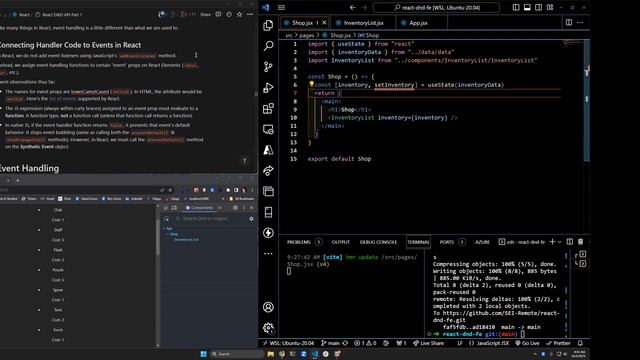Toggle the secondary side bar layout
Image resolution: width=640 pixels, height=360 pixels.
click(538, 7)
